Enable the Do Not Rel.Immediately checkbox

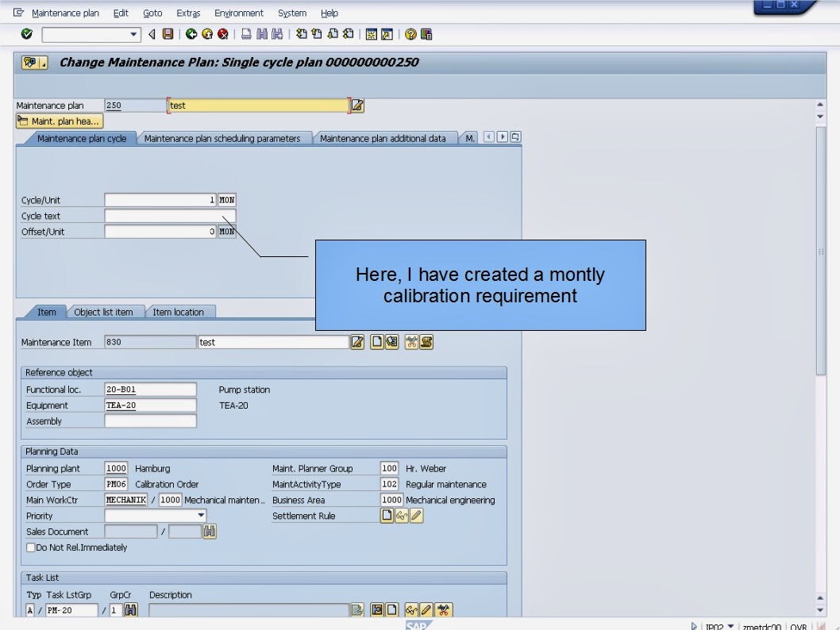[x=30, y=547]
